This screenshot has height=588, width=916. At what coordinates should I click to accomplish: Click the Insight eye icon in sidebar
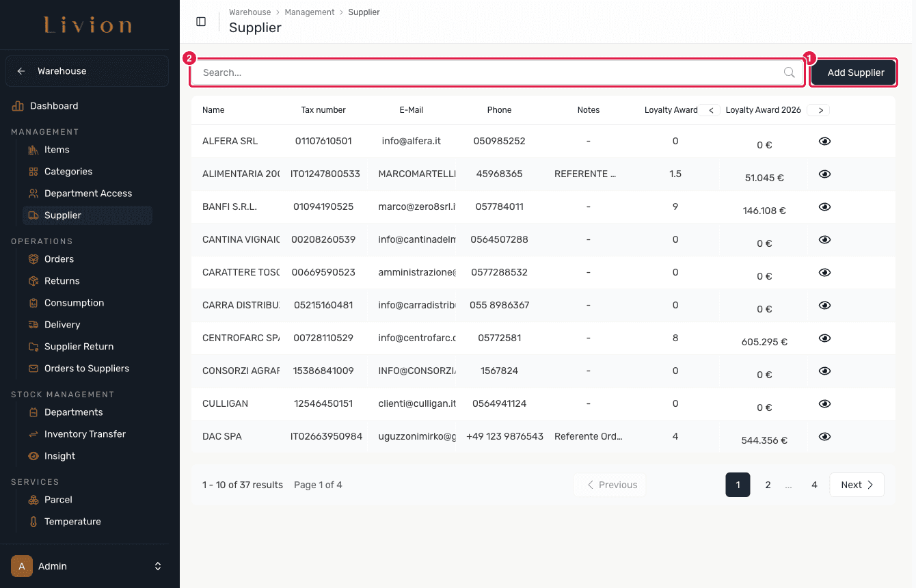(33, 456)
